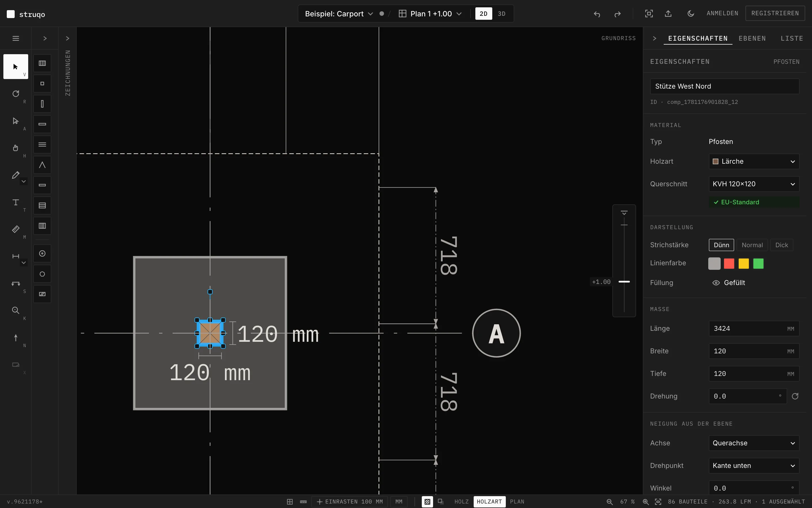812x508 pixels.
Task: Open the Querschnitt KVH 120×120 dropdown
Action: [x=754, y=184]
